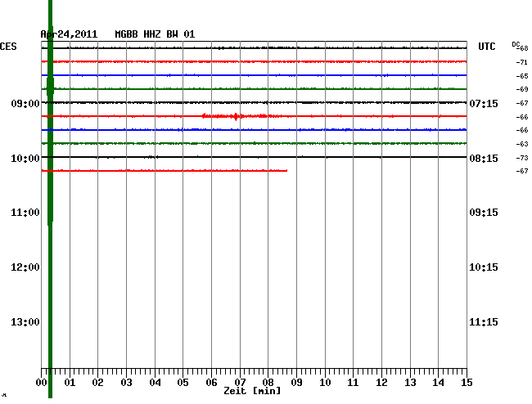Click the 04 minute axis tick label
Image resolution: width=532 pixels, height=404 pixels.
click(155, 383)
